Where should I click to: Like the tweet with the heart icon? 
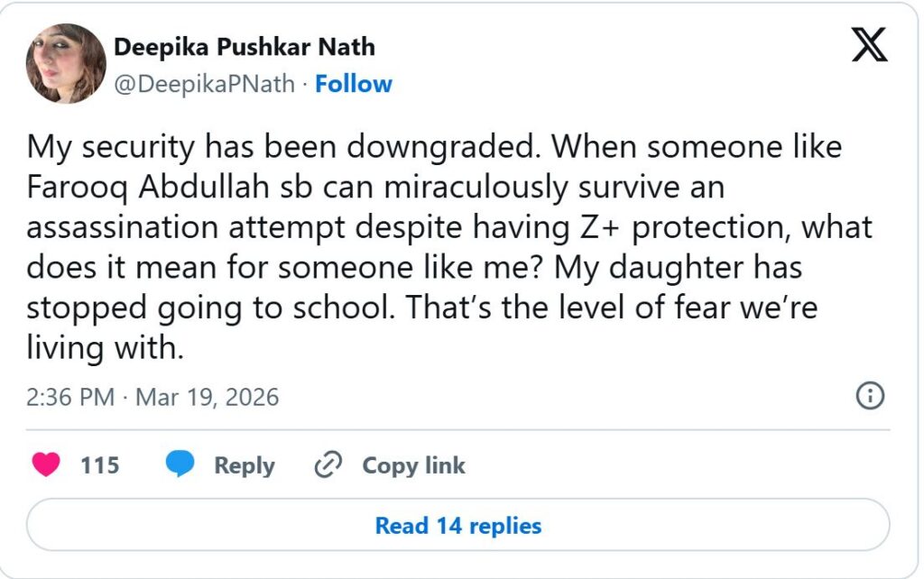[x=46, y=465]
